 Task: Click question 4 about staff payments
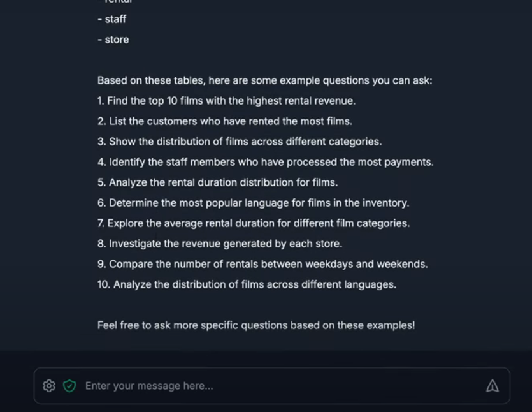click(266, 162)
